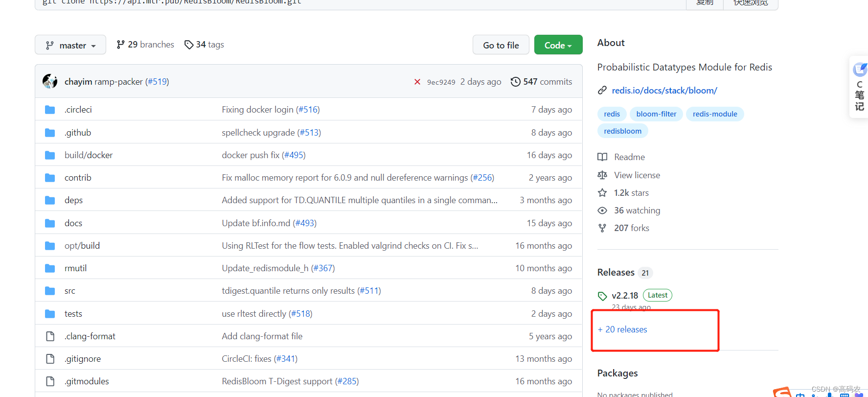The image size is (868, 397).
Task: Open the tests folder
Action: pyautogui.click(x=73, y=314)
